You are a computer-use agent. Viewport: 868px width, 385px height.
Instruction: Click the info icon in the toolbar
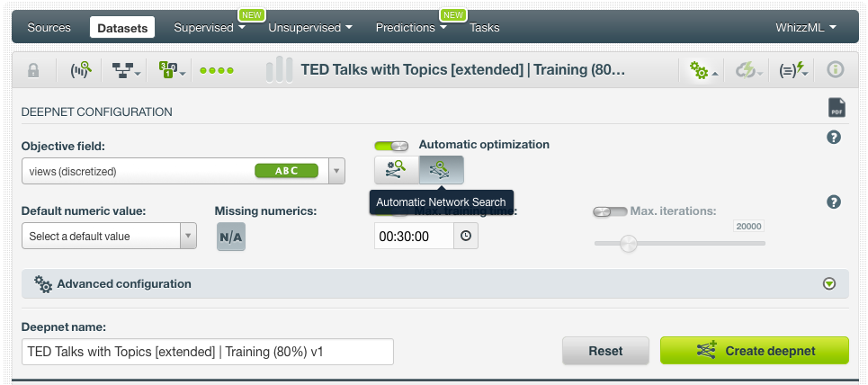[835, 70]
